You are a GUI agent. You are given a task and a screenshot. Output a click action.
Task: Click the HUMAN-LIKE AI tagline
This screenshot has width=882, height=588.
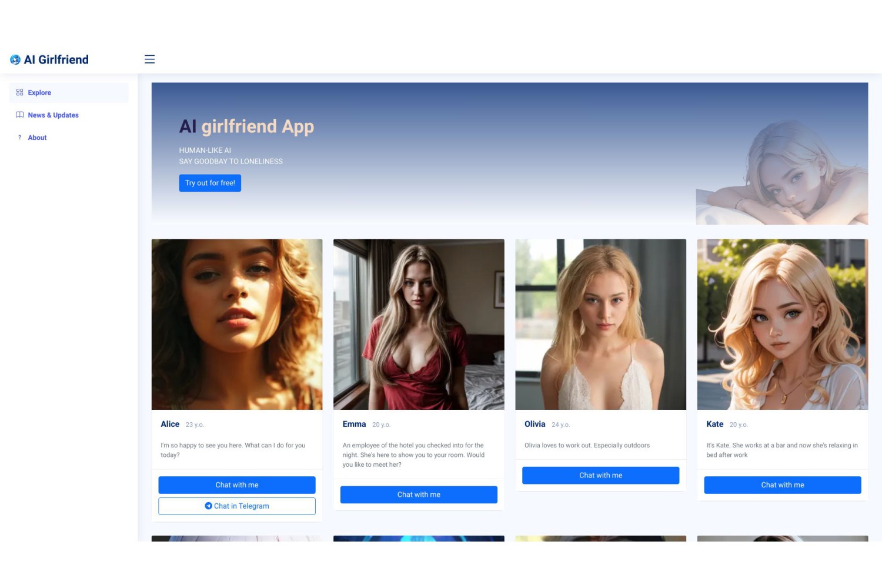(x=205, y=151)
